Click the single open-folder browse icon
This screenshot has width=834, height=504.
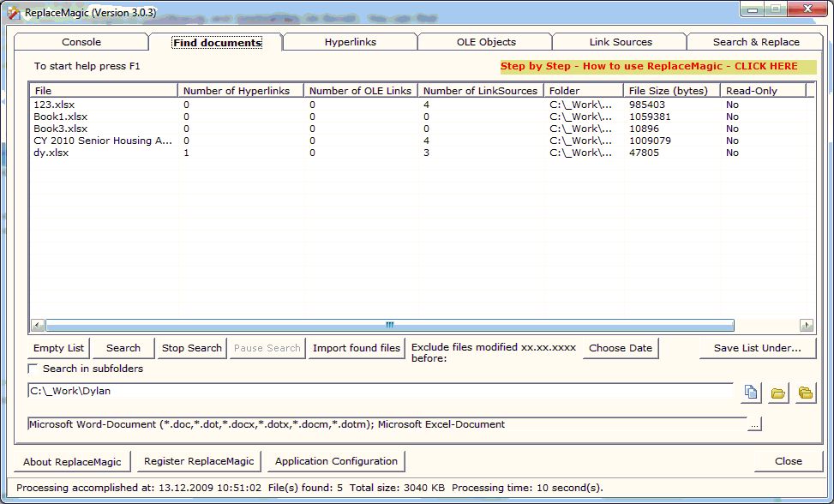point(778,393)
